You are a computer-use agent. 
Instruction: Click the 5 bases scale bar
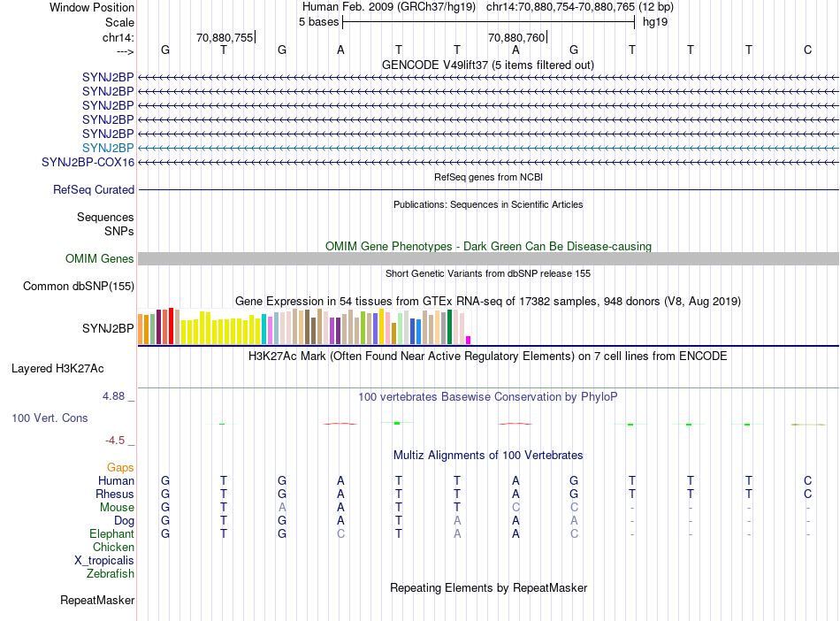coord(489,22)
